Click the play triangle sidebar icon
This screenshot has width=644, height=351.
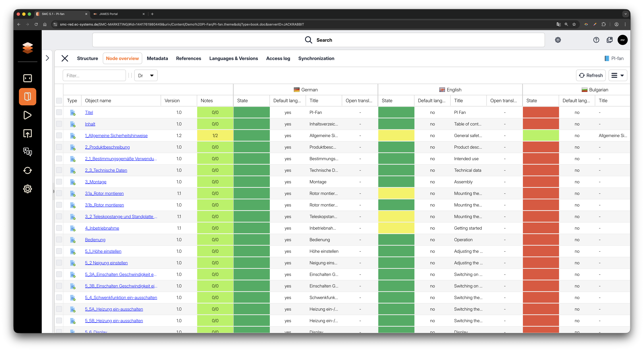(x=27, y=115)
